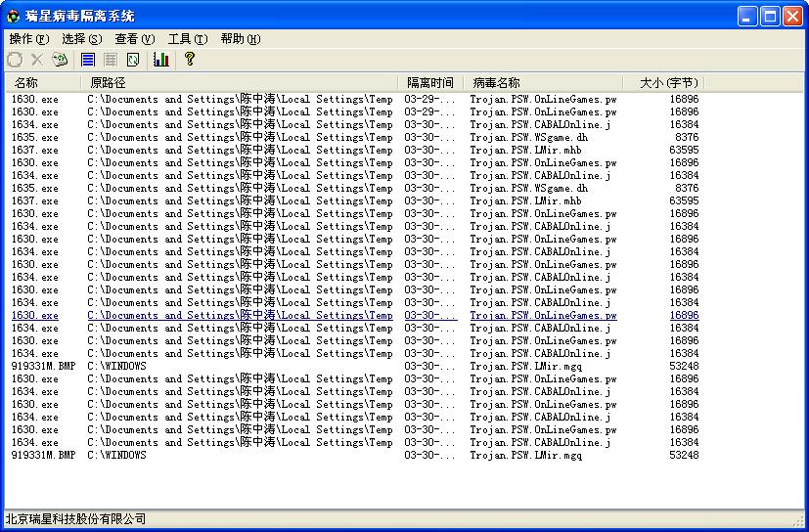
Task: Click the 北京瑞星科技股份有限公司 status bar text
Action: point(75,518)
